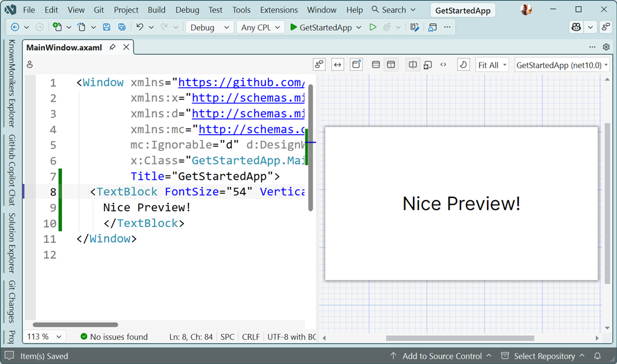Click the Open File icon

(x=81, y=27)
